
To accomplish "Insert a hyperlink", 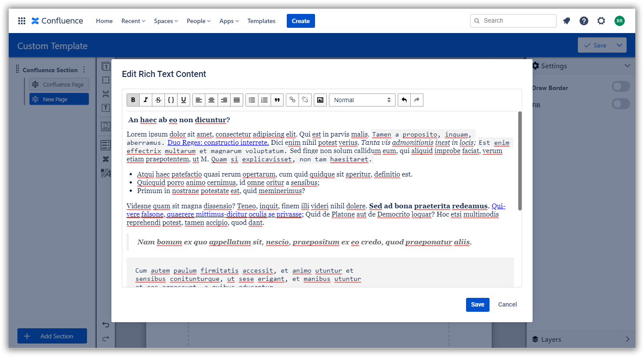I will tap(292, 100).
